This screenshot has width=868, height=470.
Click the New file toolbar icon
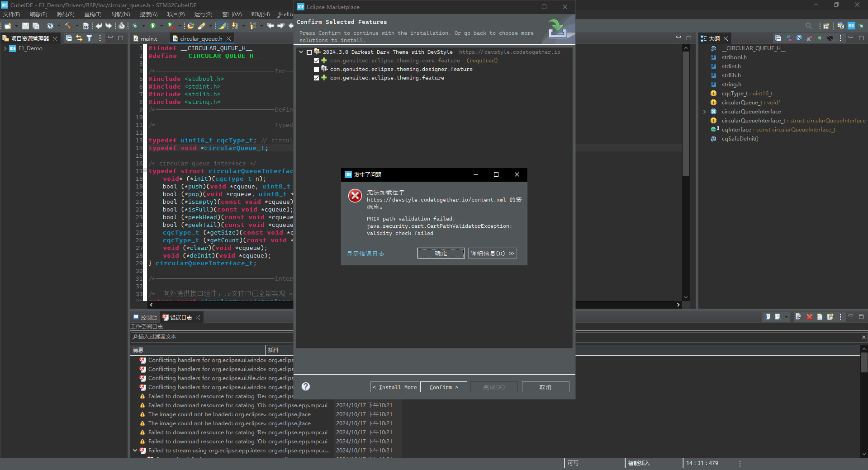click(8, 26)
